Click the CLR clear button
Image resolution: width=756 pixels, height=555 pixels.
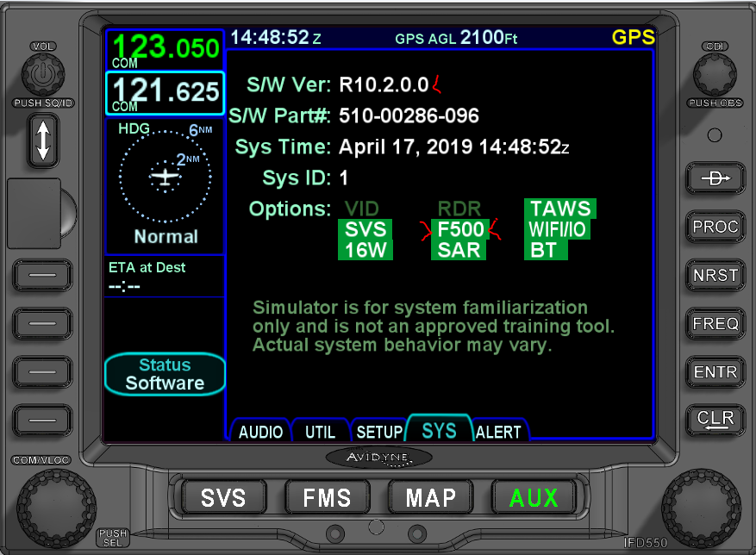pyautogui.click(x=715, y=420)
